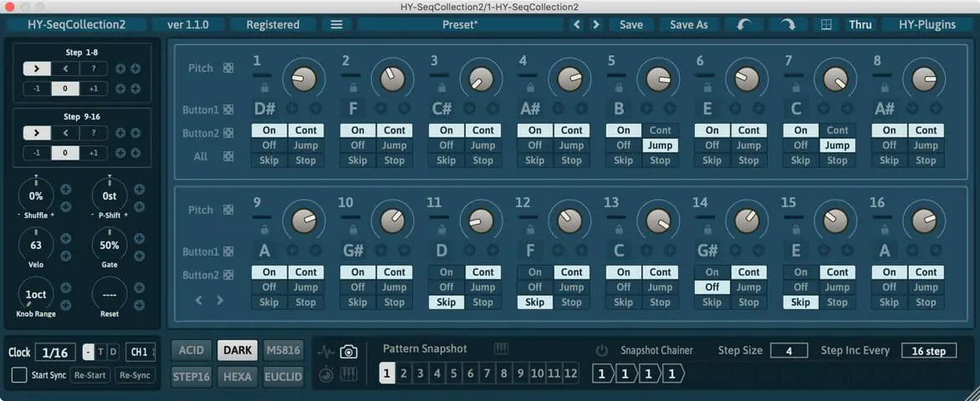Viewport: 980px width, 401px height.
Task: Set step 14 to On
Action: click(712, 272)
